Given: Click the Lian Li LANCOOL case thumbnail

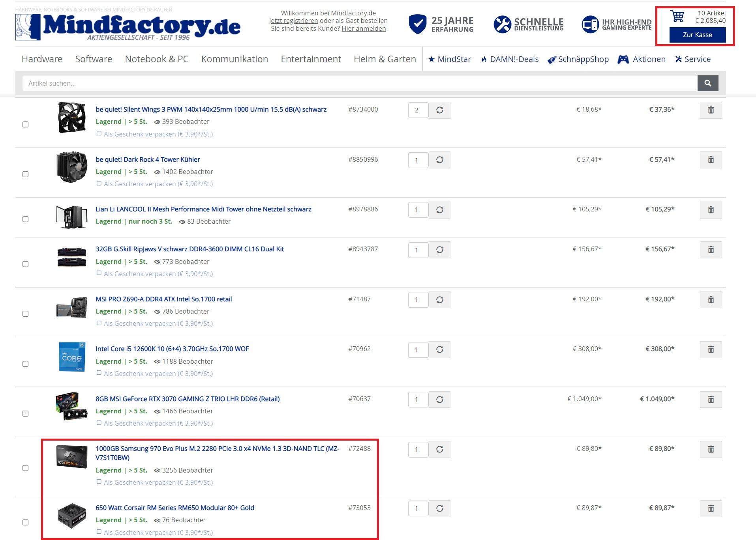Looking at the screenshot, I should click(71, 217).
